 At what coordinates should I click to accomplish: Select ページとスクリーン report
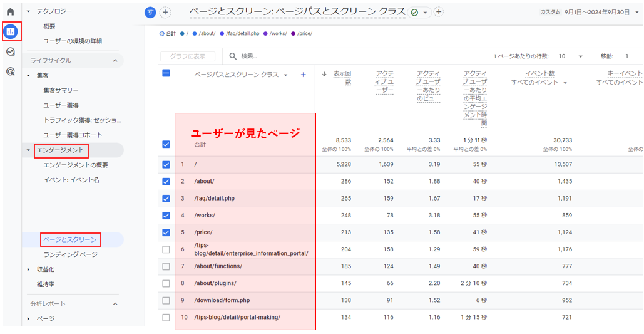(x=70, y=239)
